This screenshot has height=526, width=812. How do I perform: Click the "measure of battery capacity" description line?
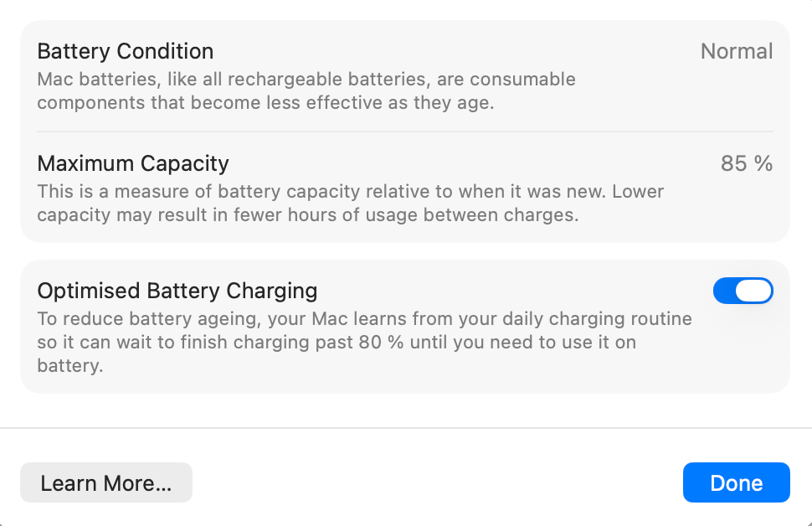tap(352, 191)
